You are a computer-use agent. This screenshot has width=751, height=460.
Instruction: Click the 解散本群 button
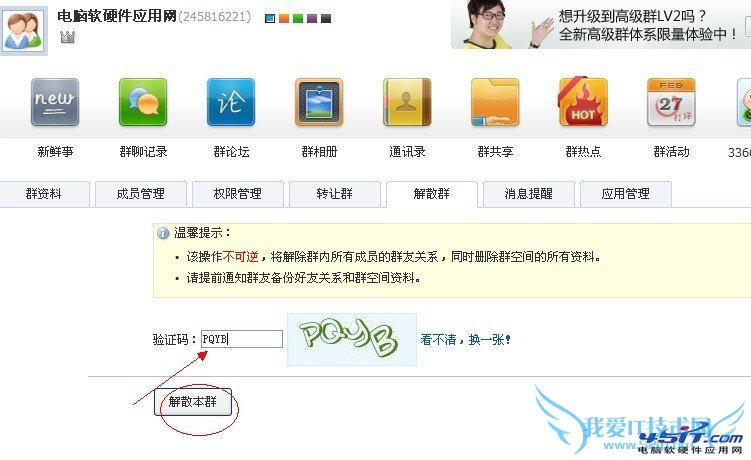(x=193, y=402)
